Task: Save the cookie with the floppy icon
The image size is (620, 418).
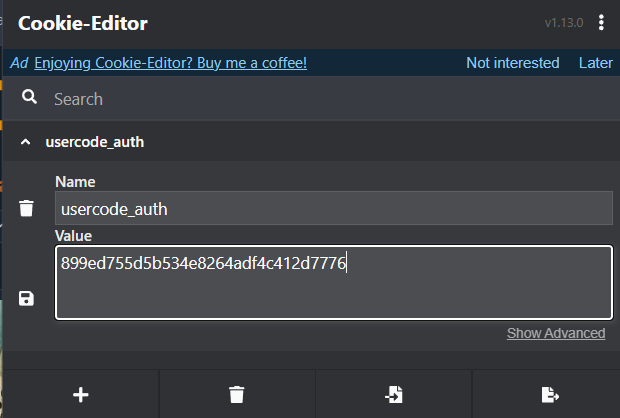Action: point(26,299)
